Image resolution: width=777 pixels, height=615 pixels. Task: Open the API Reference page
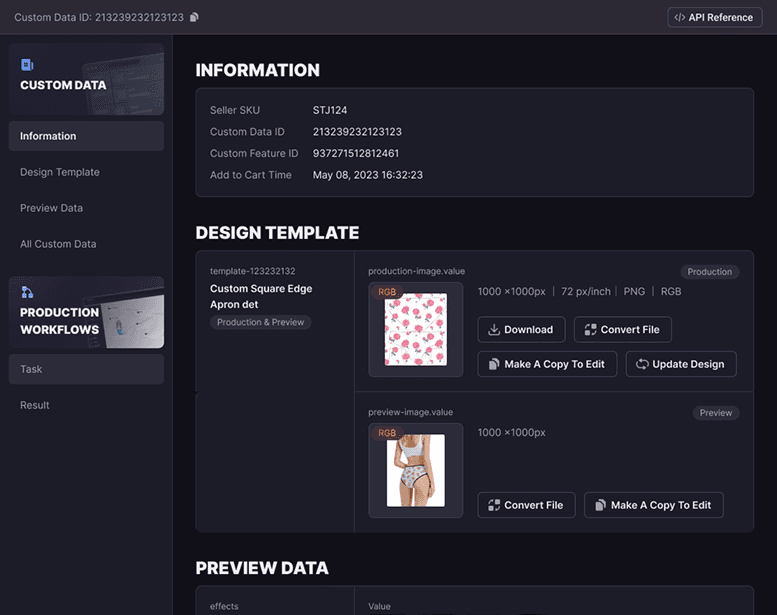click(x=714, y=17)
